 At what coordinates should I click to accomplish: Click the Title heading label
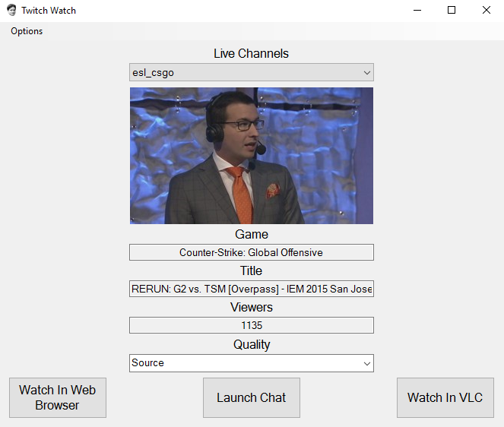click(251, 270)
